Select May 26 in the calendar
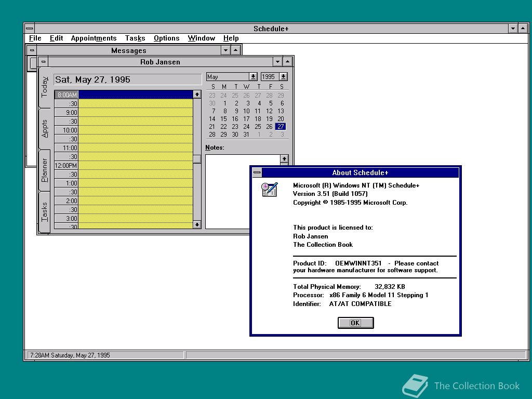532x399 pixels. 269,127
